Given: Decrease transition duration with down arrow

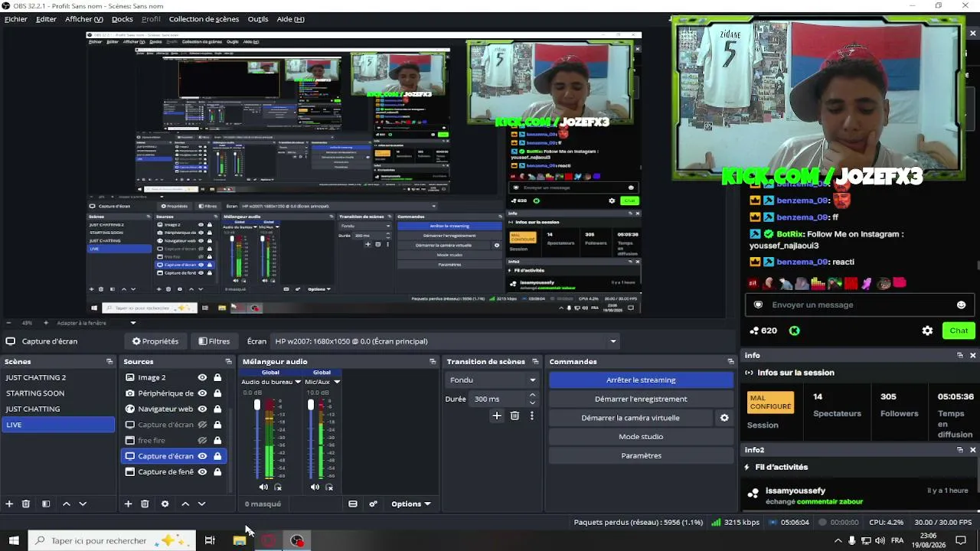Looking at the screenshot, I should [532, 403].
